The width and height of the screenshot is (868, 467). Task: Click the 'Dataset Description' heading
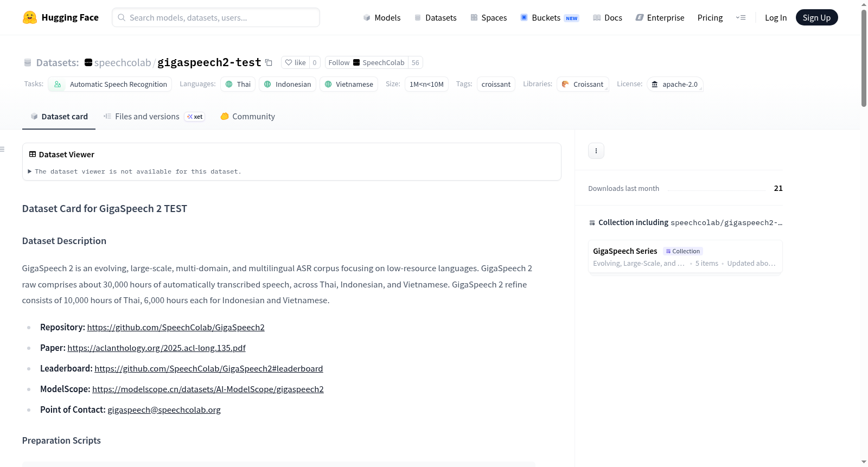coord(64,241)
